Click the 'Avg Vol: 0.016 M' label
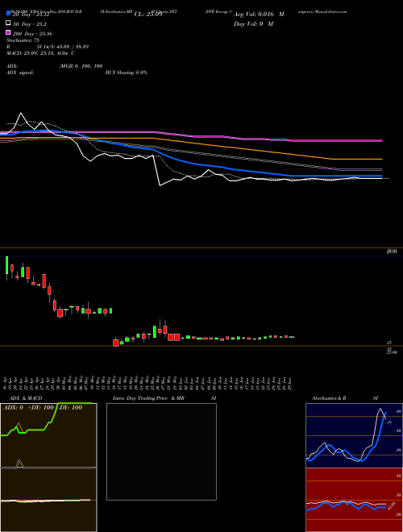The image size is (403, 532). coord(259,15)
